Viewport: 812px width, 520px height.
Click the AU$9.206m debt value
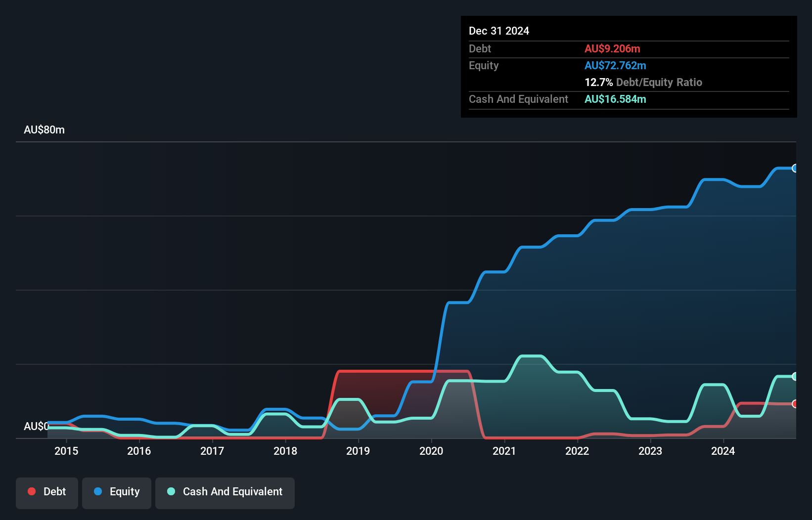click(x=612, y=48)
